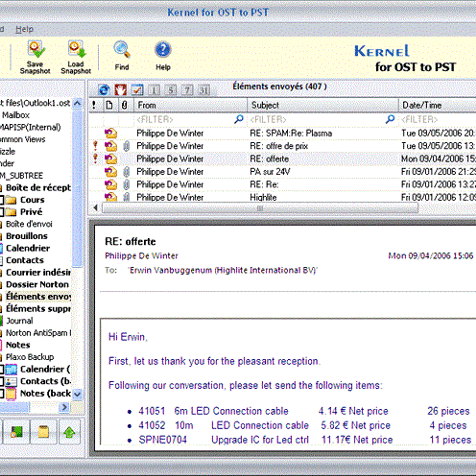476x476 pixels.
Task: Click importance flag of RE: offerte row
Action: click(95, 159)
